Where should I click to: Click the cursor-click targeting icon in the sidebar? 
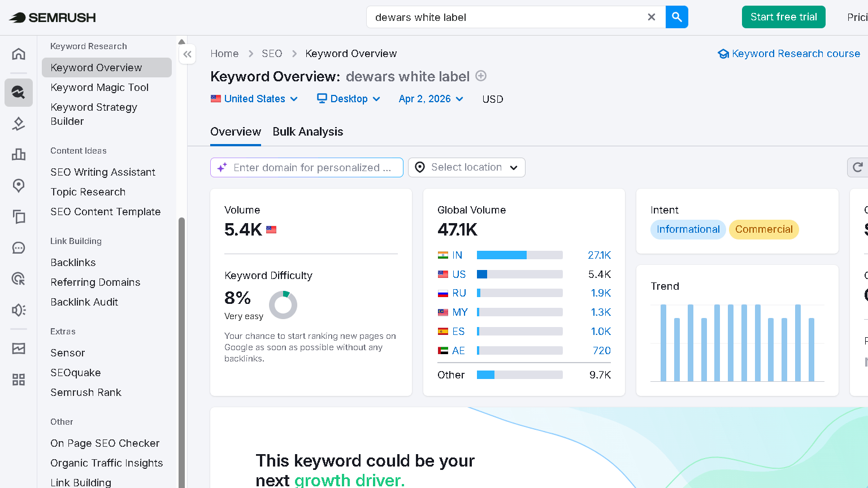coord(18,278)
